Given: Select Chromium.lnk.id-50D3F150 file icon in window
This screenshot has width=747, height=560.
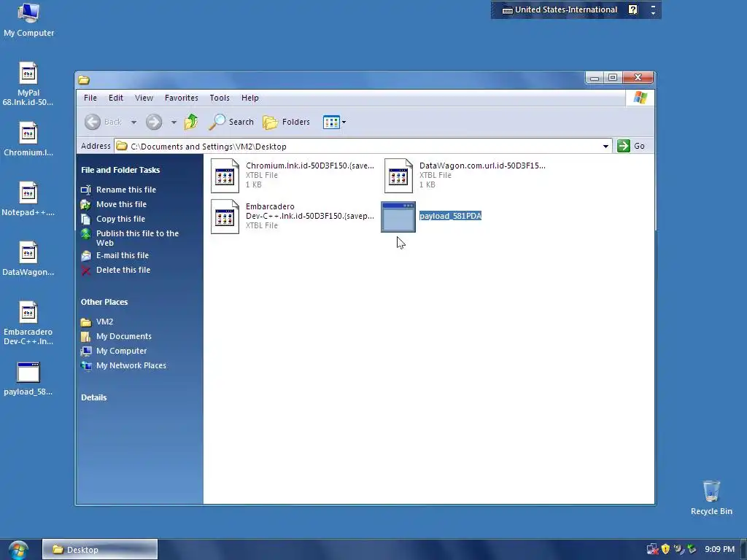Looking at the screenshot, I should 225,175.
